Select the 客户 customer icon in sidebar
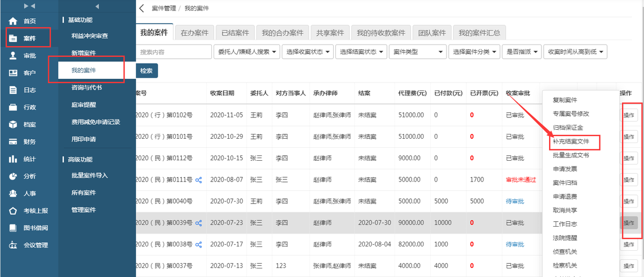644x277 pixels. point(13,73)
